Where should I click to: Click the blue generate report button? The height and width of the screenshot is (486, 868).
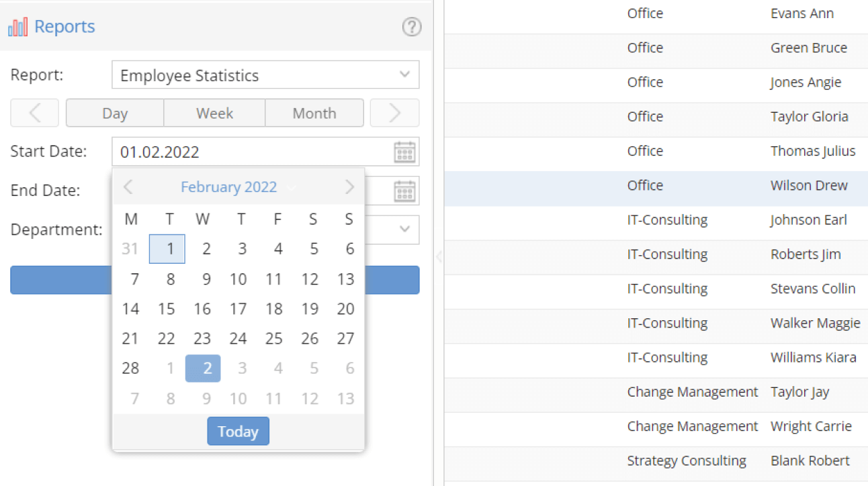(x=60, y=279)
